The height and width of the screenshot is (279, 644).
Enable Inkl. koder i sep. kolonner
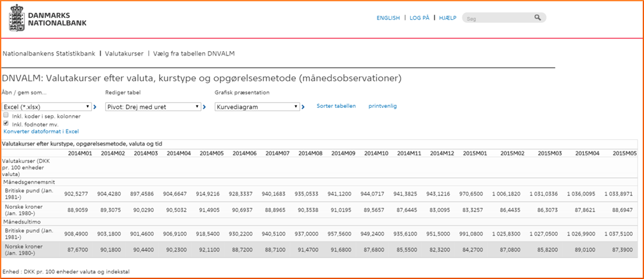pos(6,116)
